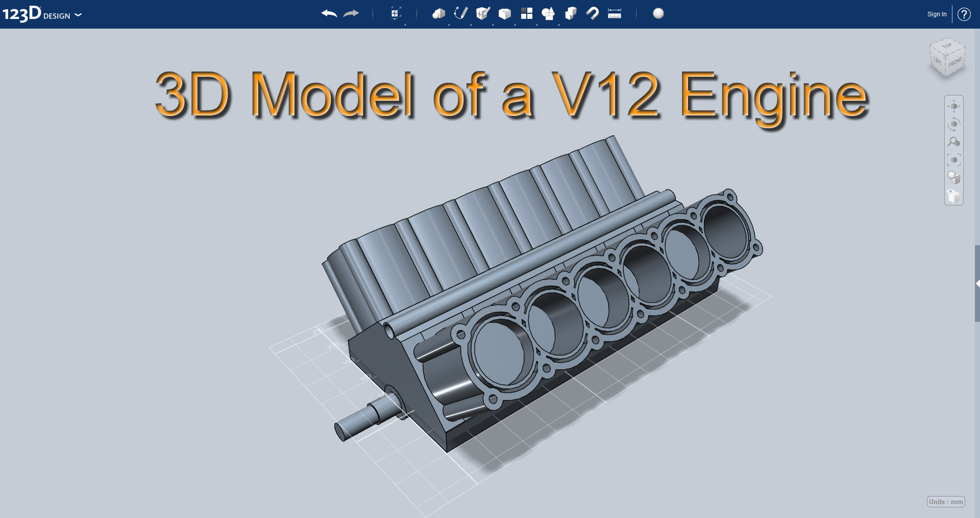Open the Grouping tool
Screen dimensions: 980x518
[x=549, y=14]
